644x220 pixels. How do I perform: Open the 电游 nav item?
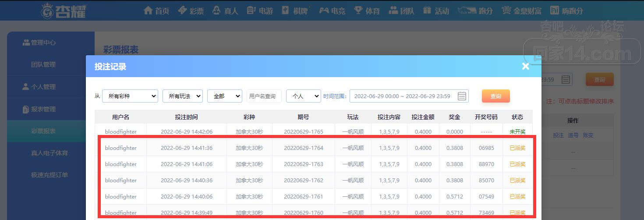pos(260,11)
